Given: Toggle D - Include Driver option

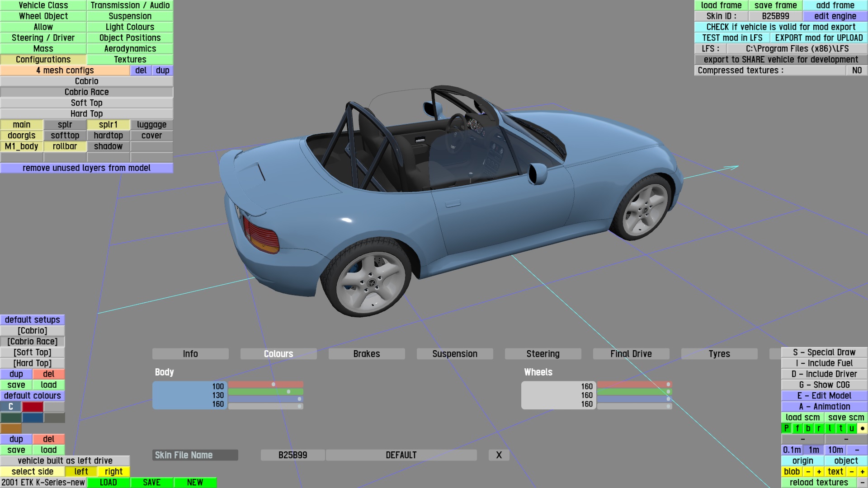Looking at the screenshot, I should tap(824, 374).
